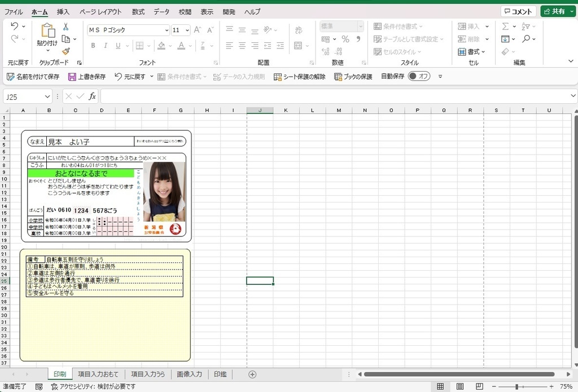Viewport: 578px width, 392px height.
Task: Click the new sheet plus icon
Action: point(252,374)
